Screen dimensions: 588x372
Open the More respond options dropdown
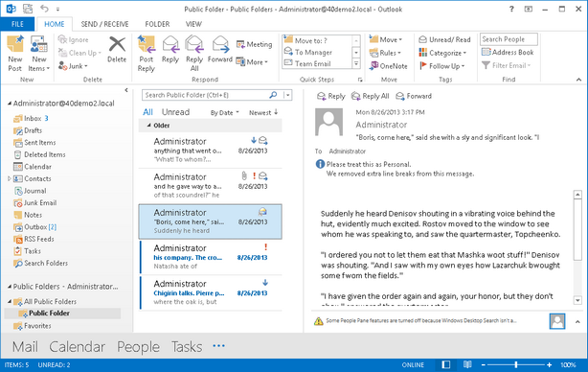252,62
